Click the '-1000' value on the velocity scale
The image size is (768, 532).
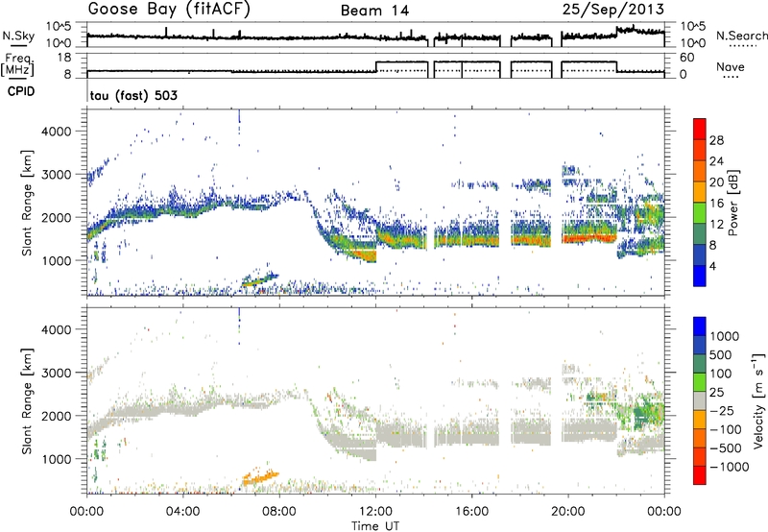click(730, 467)
